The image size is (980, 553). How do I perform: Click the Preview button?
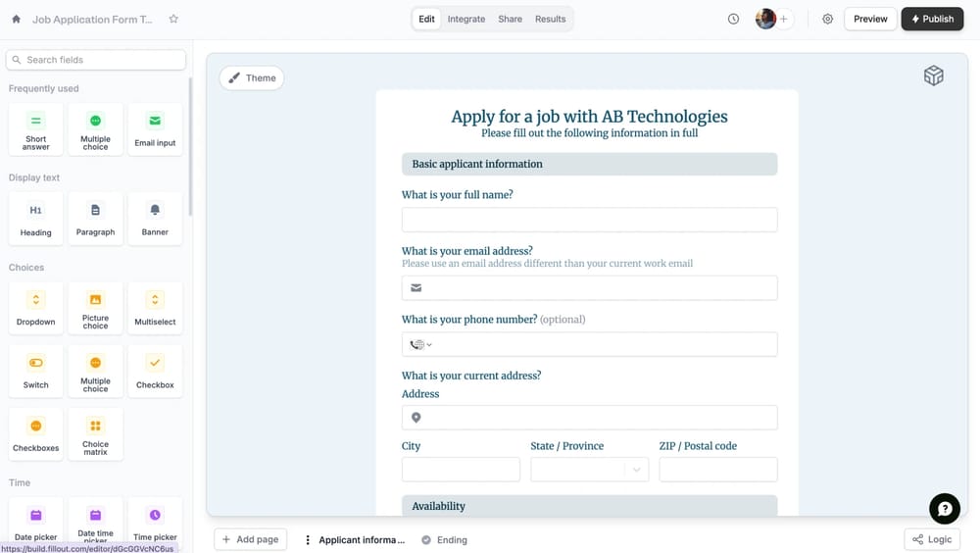(870, 19)
